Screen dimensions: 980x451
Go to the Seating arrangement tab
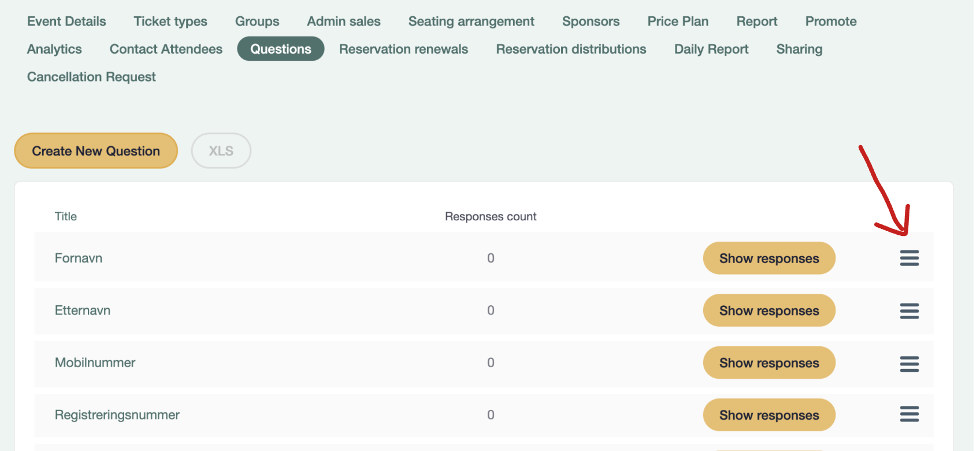(471, 21)
